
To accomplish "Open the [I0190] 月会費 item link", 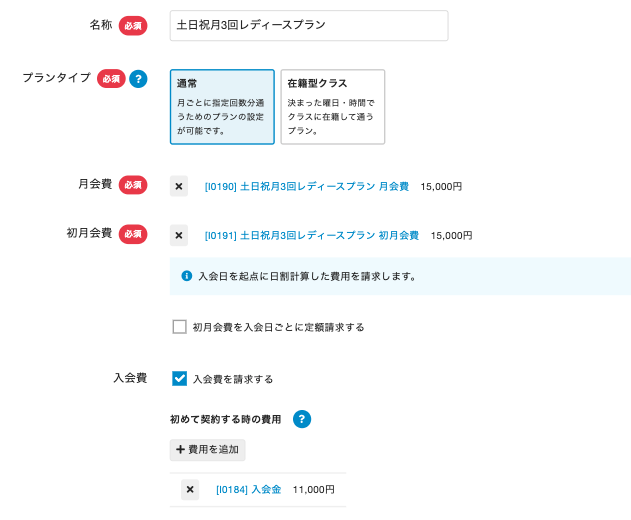I will [307, 186].
